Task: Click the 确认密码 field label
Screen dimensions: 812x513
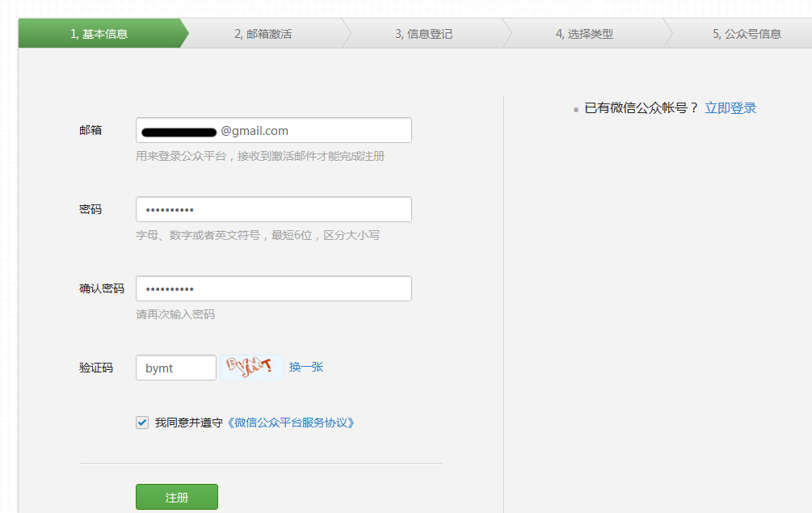Action: (102, 288)
